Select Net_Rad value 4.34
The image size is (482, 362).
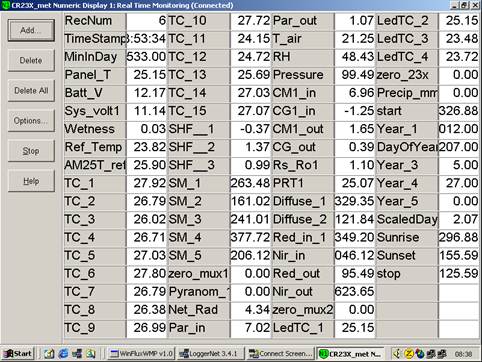point(251,310)
